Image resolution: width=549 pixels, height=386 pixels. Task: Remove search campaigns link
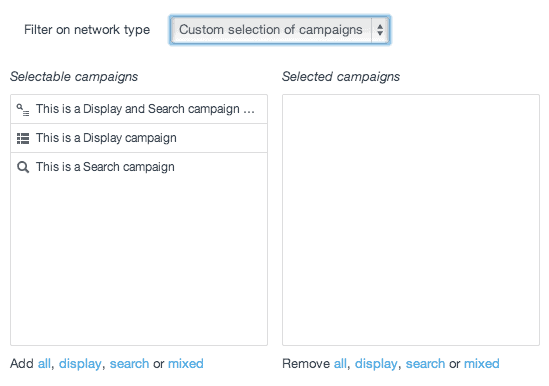tap(425, 364)
